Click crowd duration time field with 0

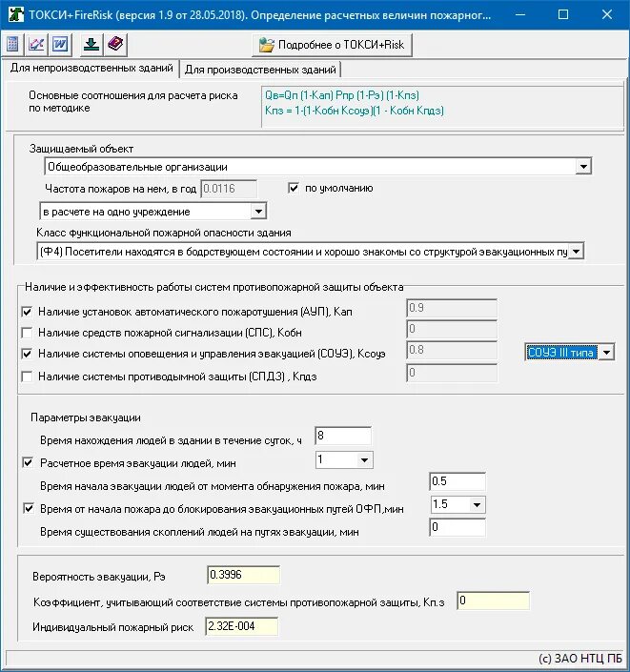pyautogui.click(x=457, y=527)
